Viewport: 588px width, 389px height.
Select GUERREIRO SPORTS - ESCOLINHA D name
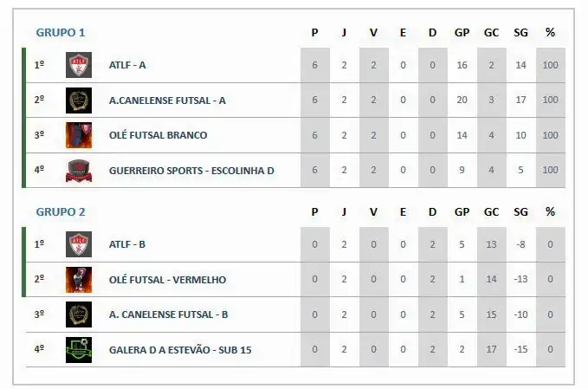point(191,171)
